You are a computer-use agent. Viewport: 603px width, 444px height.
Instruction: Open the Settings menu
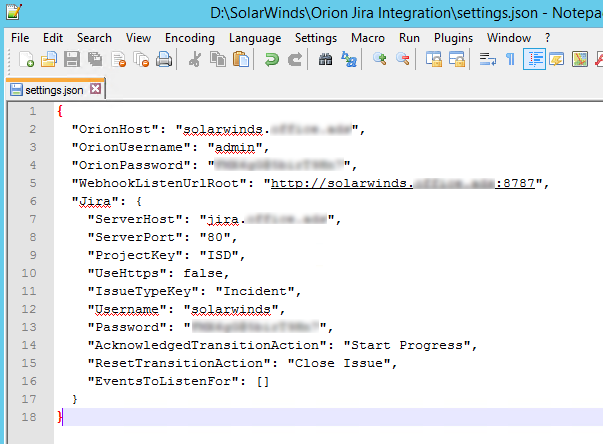[316, 38]
